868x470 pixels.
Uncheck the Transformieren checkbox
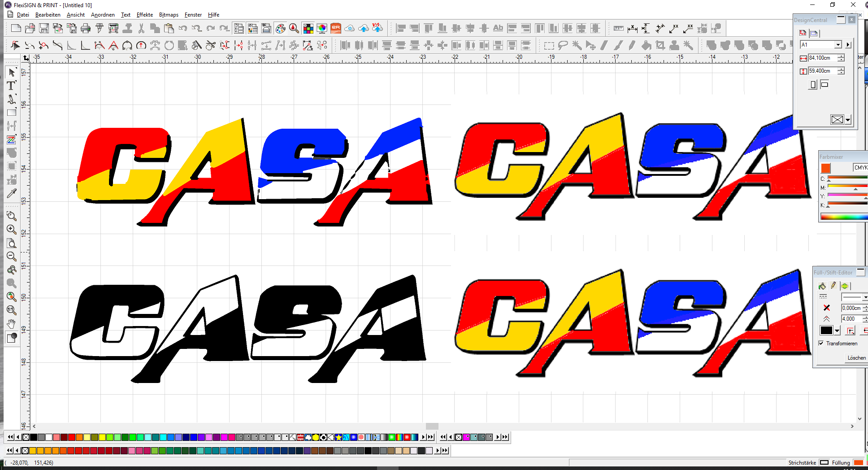coord(821,344)
